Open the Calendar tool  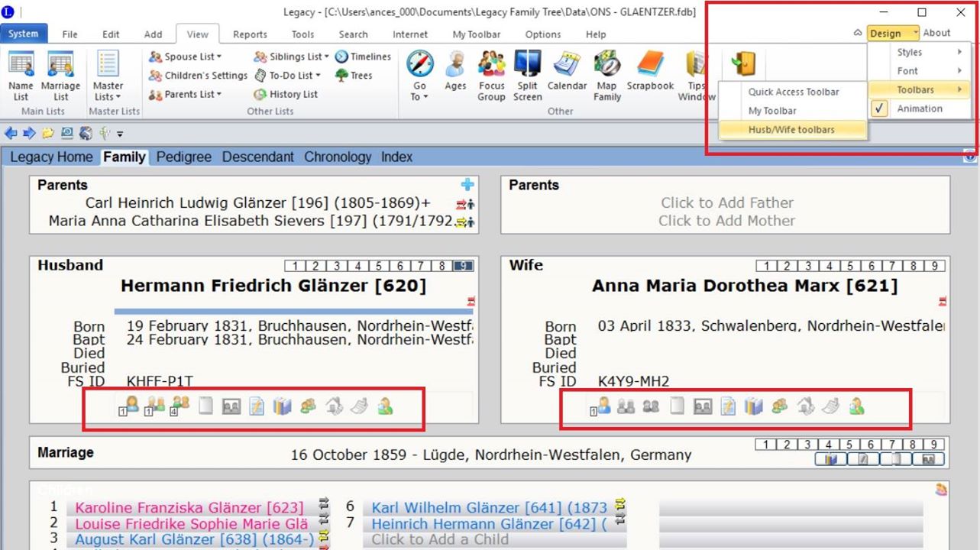point(567,70)
